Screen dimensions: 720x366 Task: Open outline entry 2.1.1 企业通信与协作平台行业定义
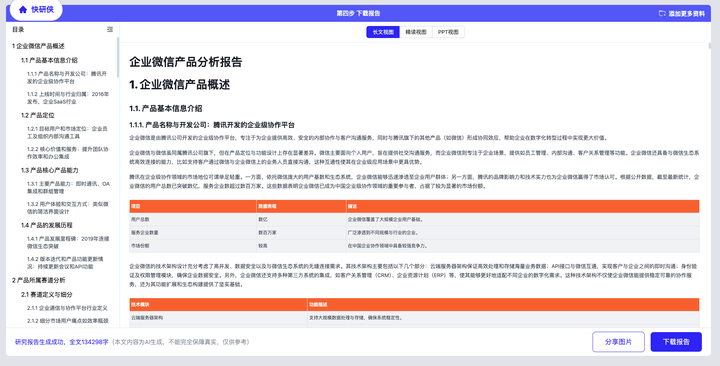pyautogui.click(x=67, y=308)
